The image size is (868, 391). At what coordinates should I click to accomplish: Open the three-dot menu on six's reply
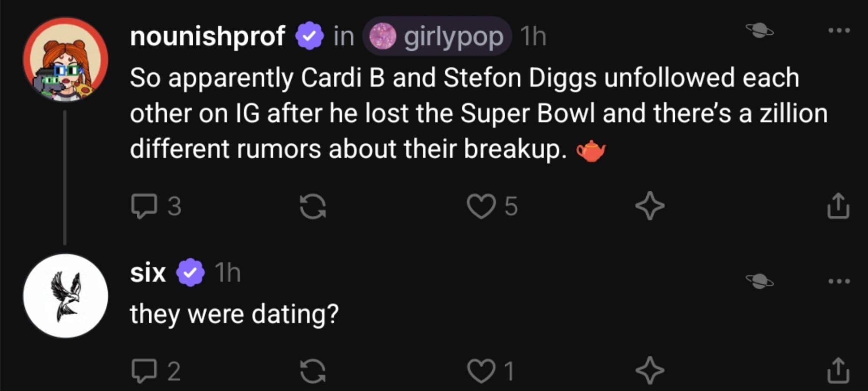coord(838,281)
